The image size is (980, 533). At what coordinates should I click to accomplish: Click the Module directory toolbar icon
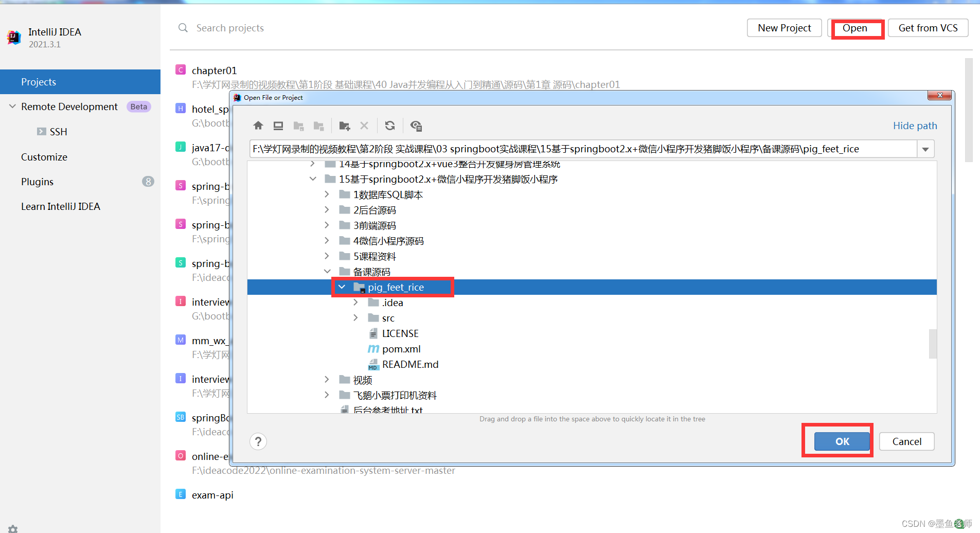click(318, 126)
